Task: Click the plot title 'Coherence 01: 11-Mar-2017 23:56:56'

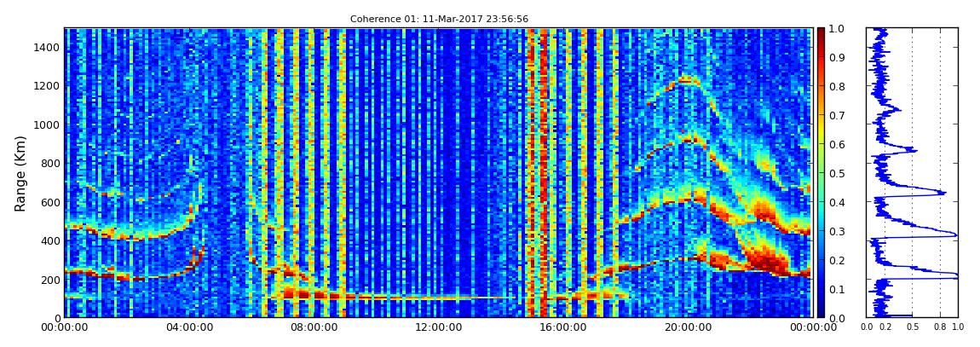Action: click(x=439, y=19)
